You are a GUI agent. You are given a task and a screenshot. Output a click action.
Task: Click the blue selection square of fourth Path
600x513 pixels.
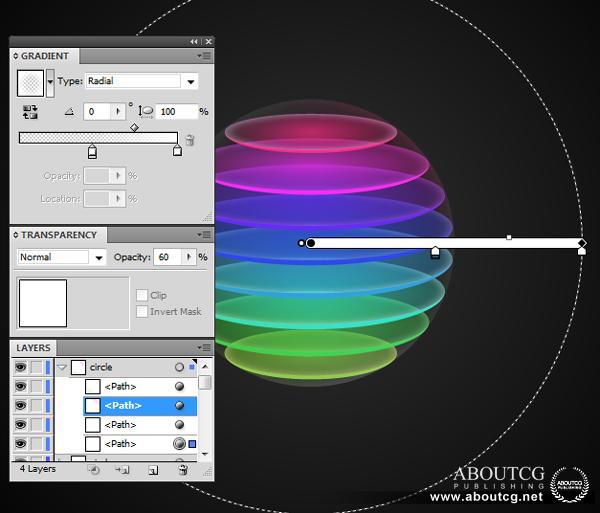click(192, 444)
